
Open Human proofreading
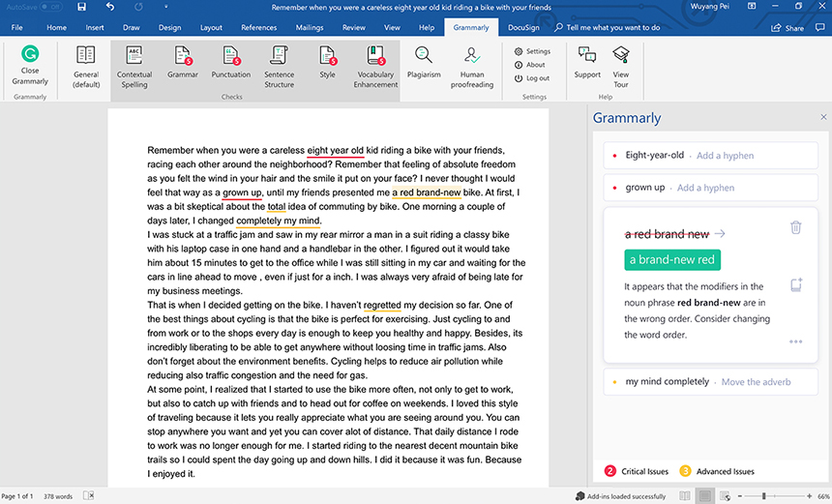pos(472,68)
